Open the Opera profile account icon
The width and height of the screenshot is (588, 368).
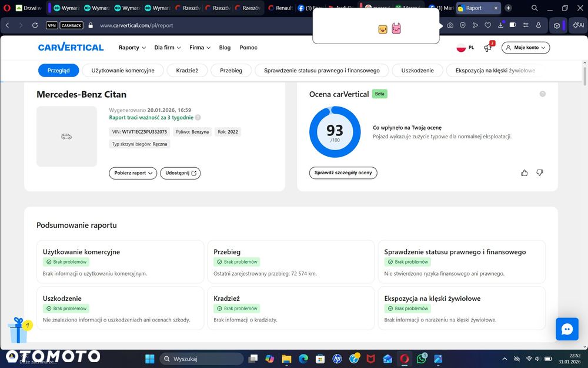coord(539,25)
